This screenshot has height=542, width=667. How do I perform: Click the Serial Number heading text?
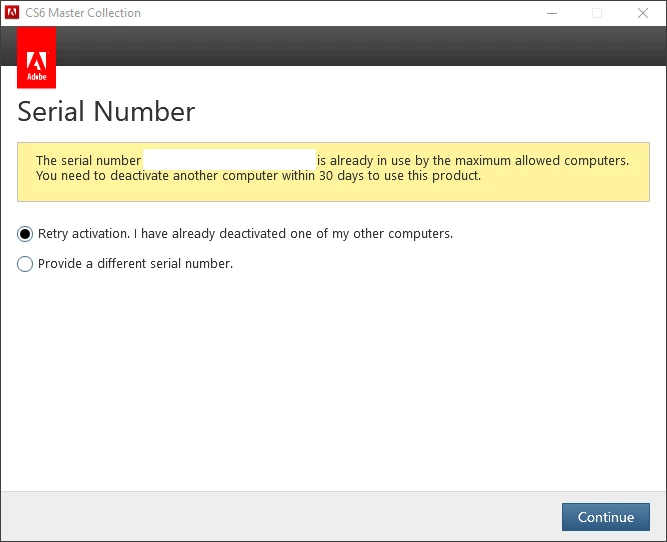106,112
